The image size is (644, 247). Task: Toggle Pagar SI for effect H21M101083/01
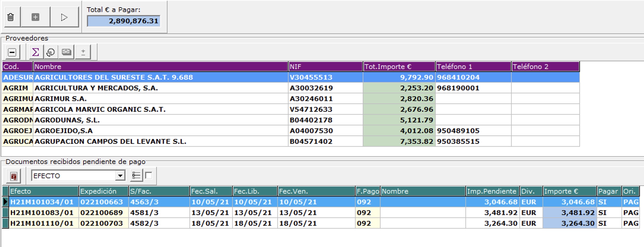[608, 213]
